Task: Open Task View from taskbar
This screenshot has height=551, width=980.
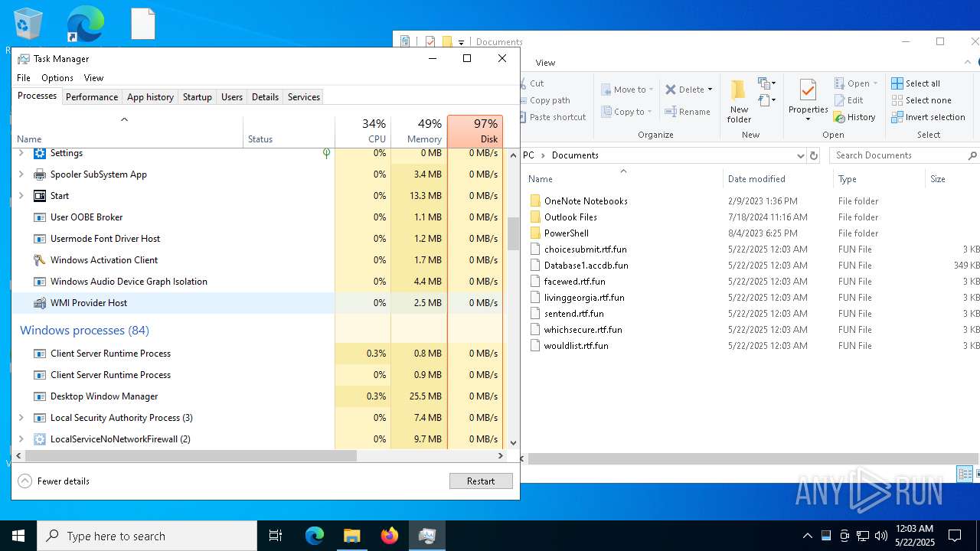Action: click(x=276, y=536)
